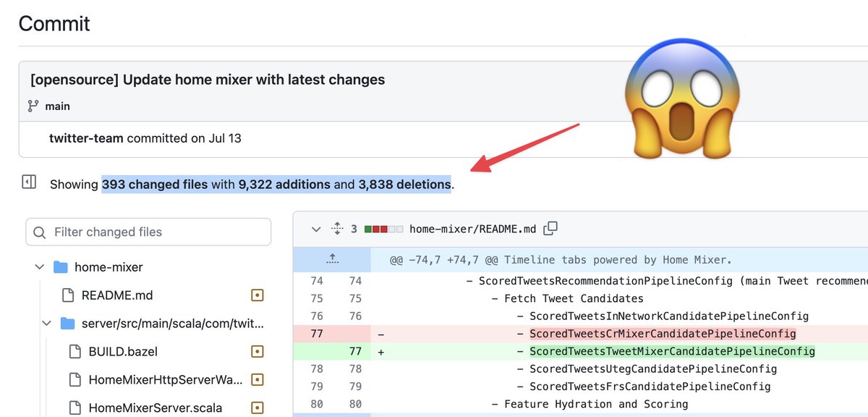Viewport: 868px width, 417px height.
Task: Click the server/src/main/scala folder icon
Action: 68,324
